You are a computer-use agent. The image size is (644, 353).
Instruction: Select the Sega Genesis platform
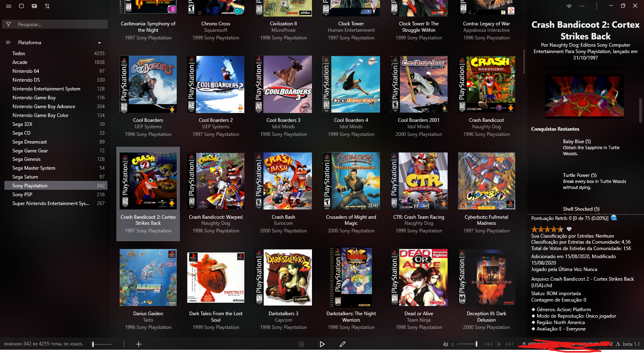click(x=56, y=159)
